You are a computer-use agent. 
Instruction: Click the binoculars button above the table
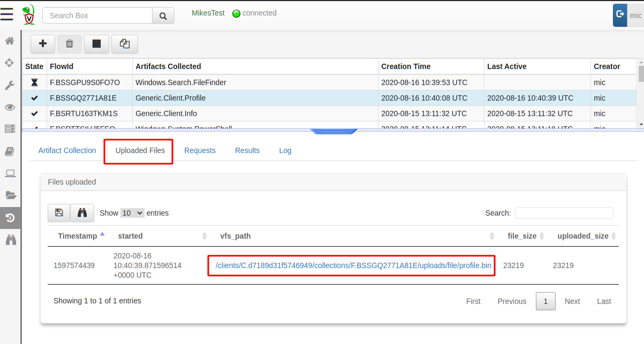tap(82, 213)
